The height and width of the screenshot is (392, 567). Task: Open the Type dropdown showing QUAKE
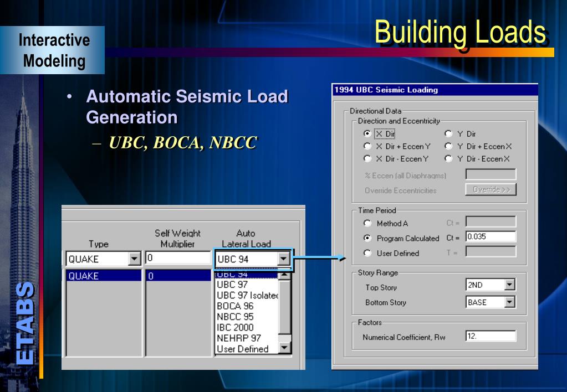[134, 259]
